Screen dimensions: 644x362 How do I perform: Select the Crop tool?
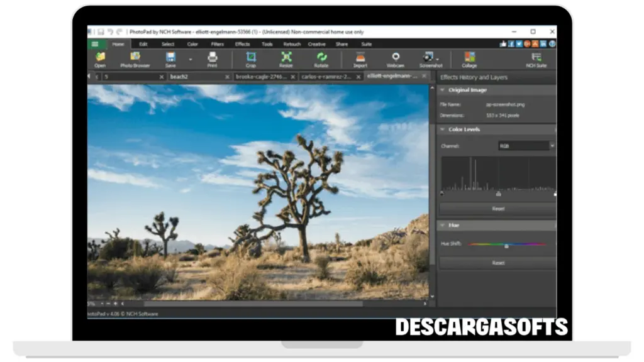(x=251, y=58)
